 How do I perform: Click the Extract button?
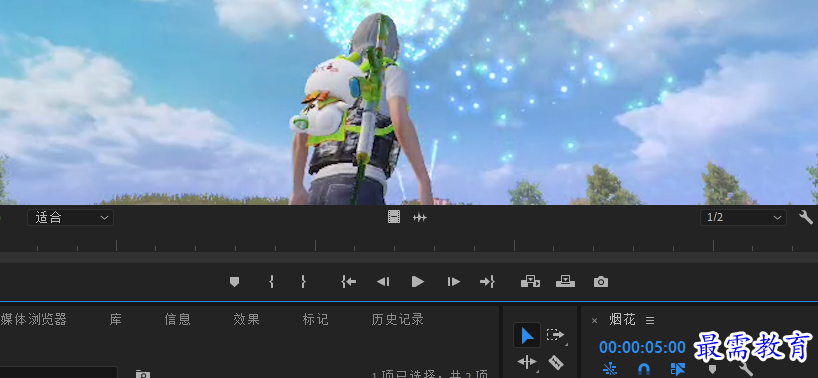565,282
